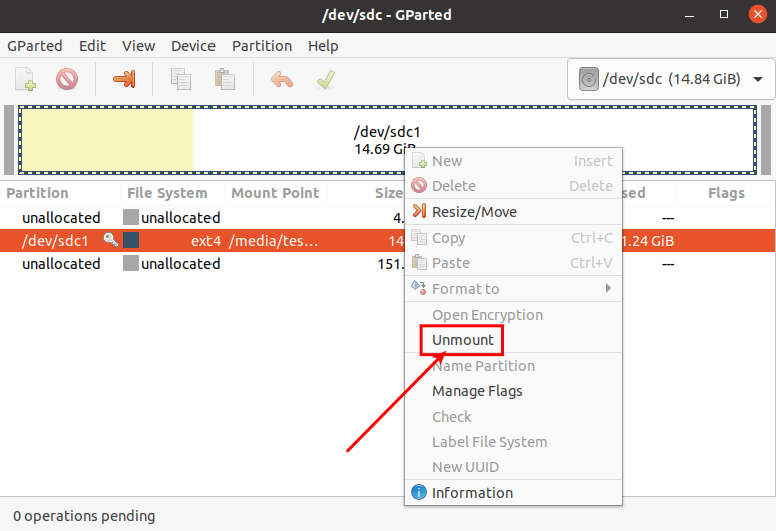Click the Delete entry in context menu
Viewport: 776px width, 531px height.
click(x=513, y=186)
